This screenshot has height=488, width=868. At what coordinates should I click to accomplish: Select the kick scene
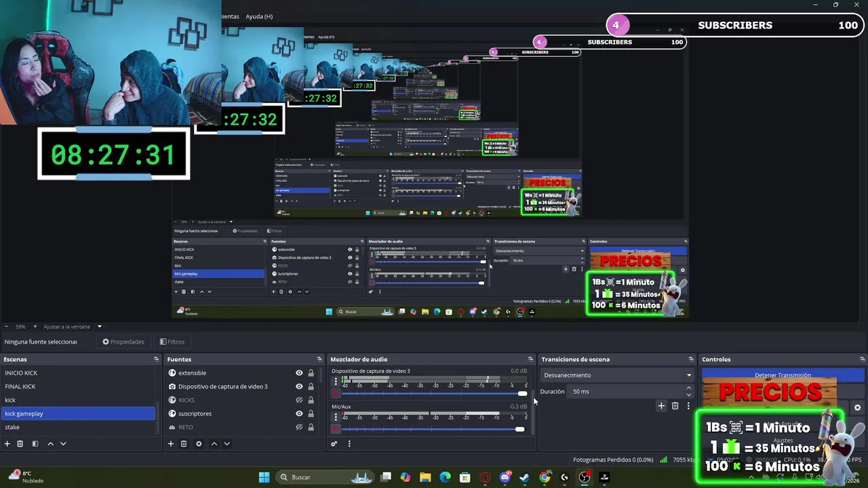[x=79, y=400]
